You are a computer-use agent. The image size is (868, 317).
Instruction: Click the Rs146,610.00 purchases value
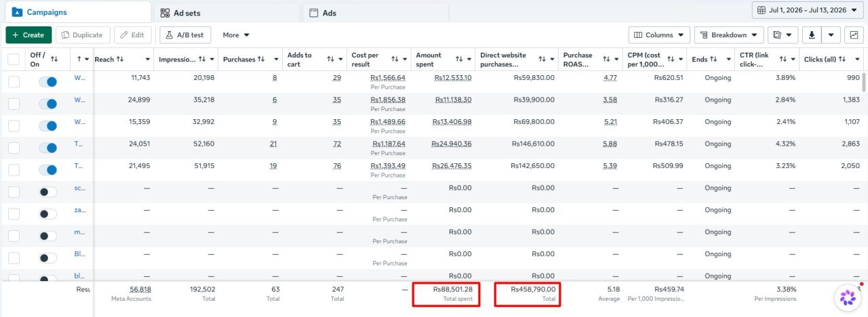tap(532, 144)
